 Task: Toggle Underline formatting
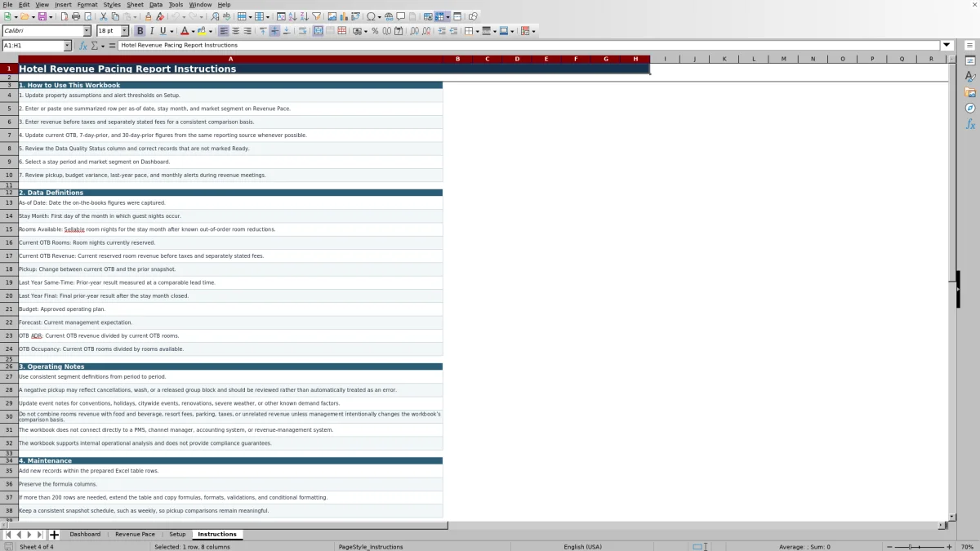(x=163, y=31)
